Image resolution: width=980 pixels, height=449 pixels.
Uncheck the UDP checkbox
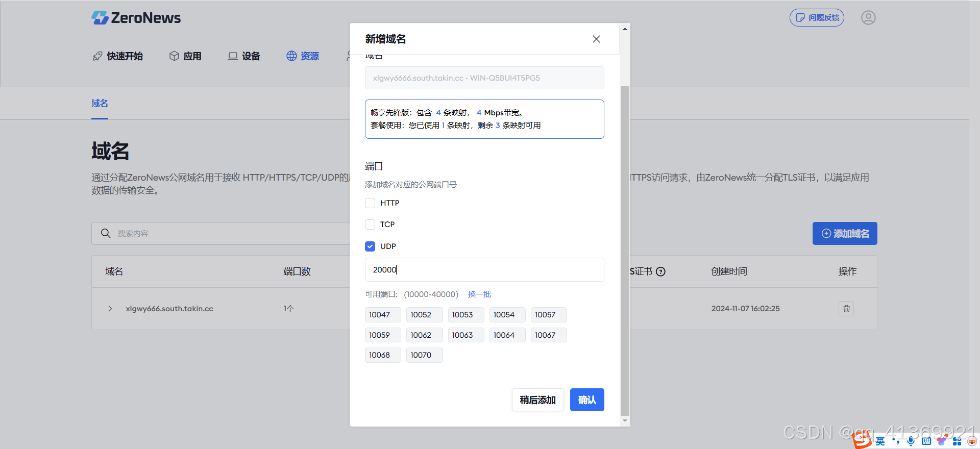click(x=370, y=246)
